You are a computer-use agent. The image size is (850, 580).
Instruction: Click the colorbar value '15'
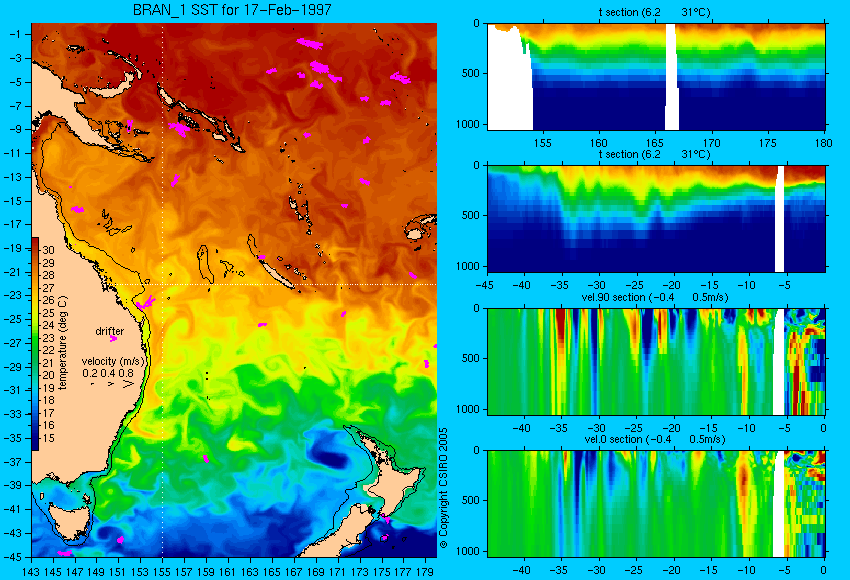(x=48, y=438)
